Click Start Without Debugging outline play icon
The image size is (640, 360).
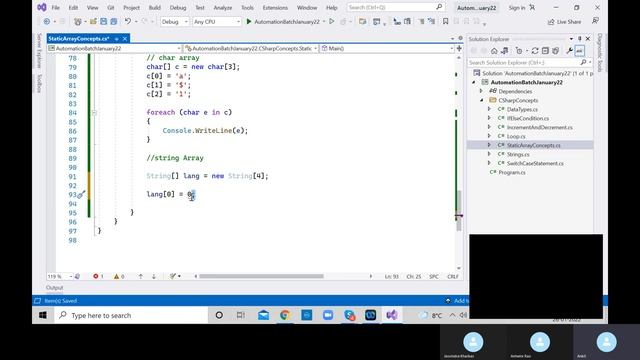coord(332,22)
